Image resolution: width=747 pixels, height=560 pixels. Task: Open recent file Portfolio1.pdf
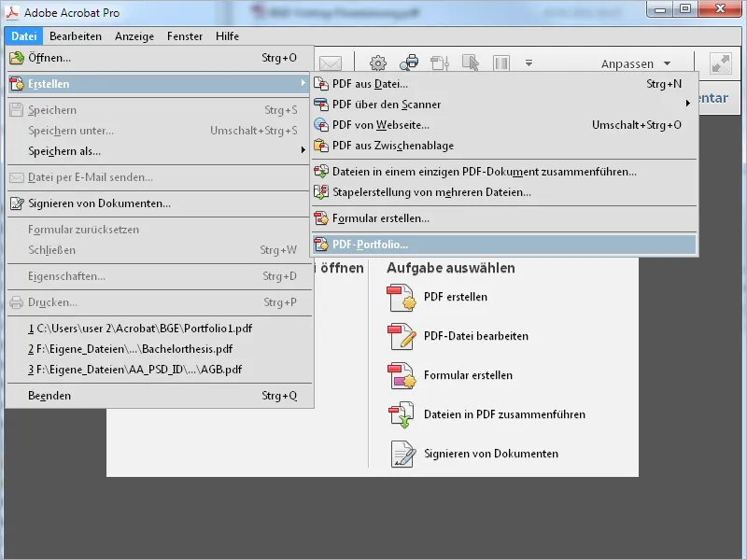[x=161, y=329]
